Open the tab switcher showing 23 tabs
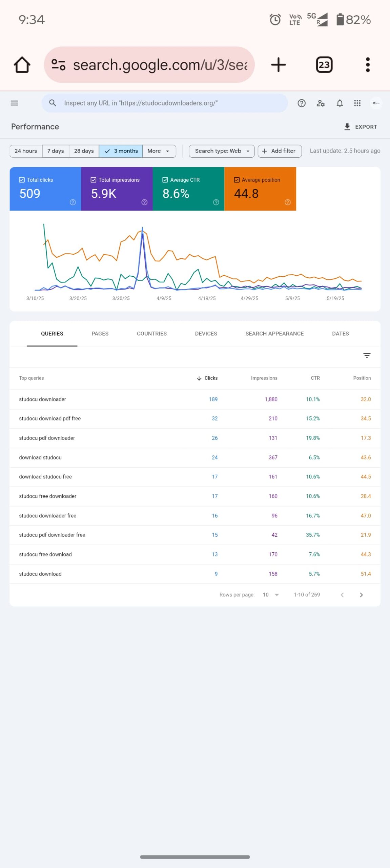This screenshot has width=390, height=868. tap(324, 65)
